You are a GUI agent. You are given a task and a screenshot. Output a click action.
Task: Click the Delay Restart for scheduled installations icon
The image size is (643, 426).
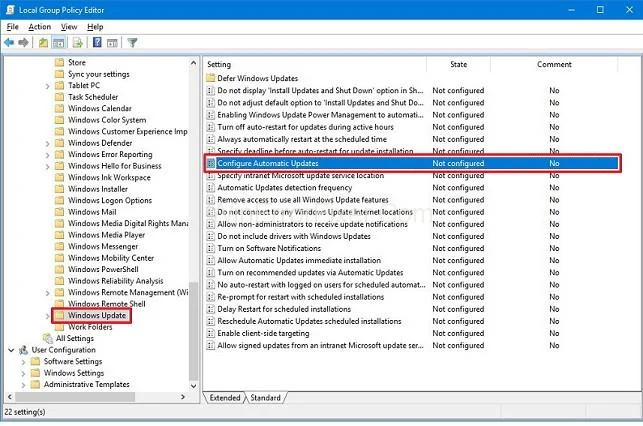(x=210, y=309)
